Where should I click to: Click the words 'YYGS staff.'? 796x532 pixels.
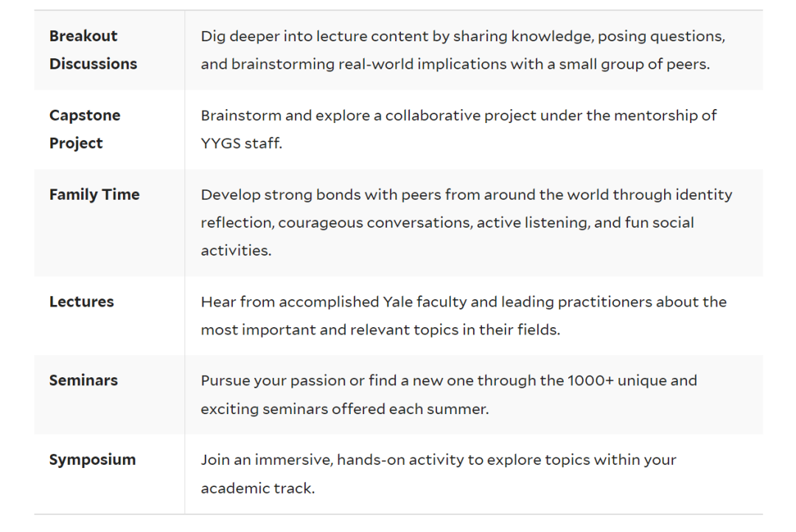click(241, 143)
